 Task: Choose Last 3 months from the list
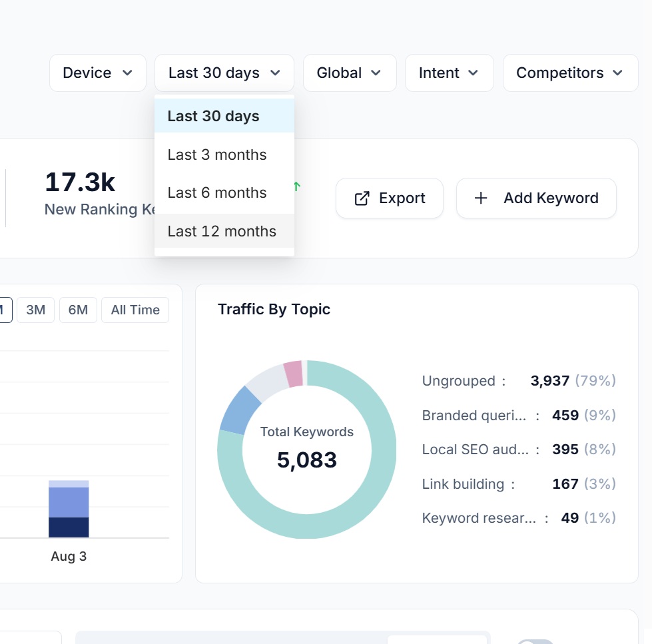click(x=224, y=155)
